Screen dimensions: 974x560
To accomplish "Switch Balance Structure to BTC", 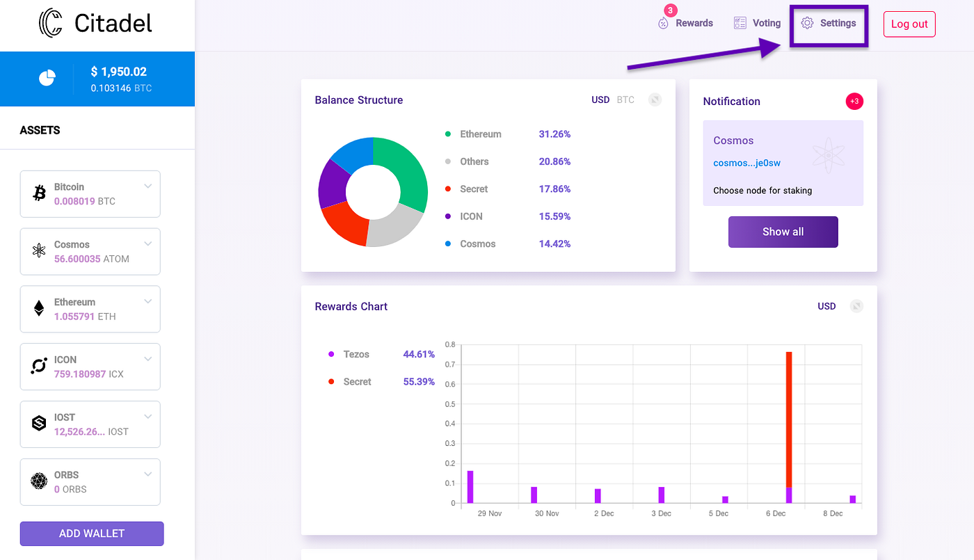I will tap(625, 100).
